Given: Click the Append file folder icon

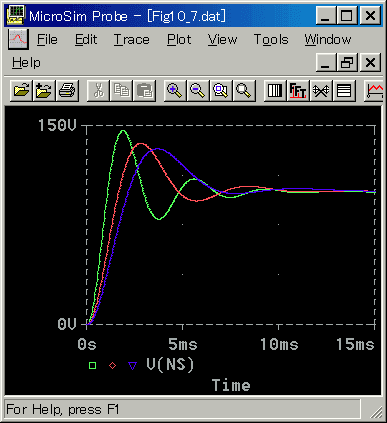Looking at the screenshot, I should click(x=44, y=90).
